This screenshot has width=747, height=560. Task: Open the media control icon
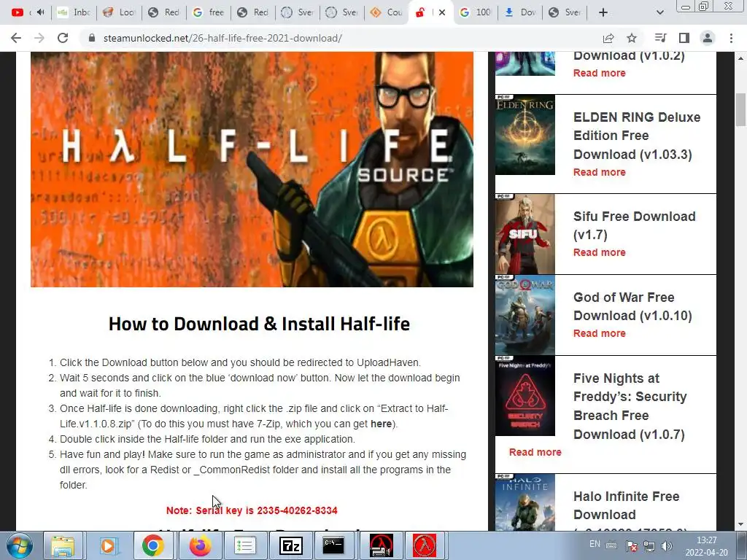point(660,38)
